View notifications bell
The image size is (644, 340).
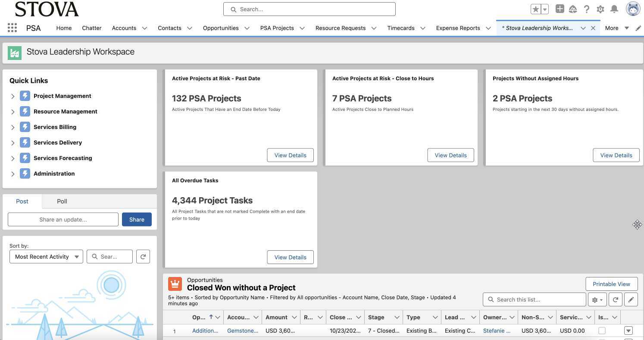[x=614, y=9]
